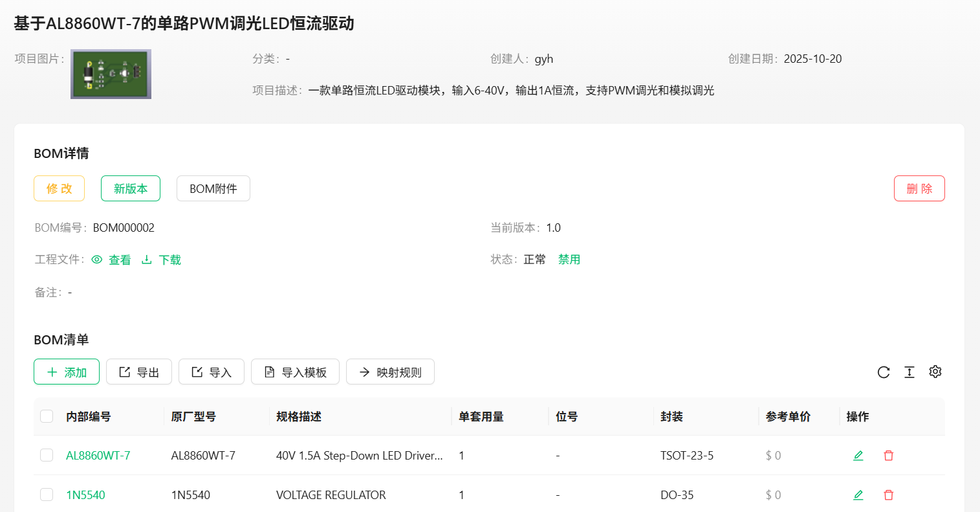Click the 修改 button
The image size is (980, 512).
coord(60,188)
